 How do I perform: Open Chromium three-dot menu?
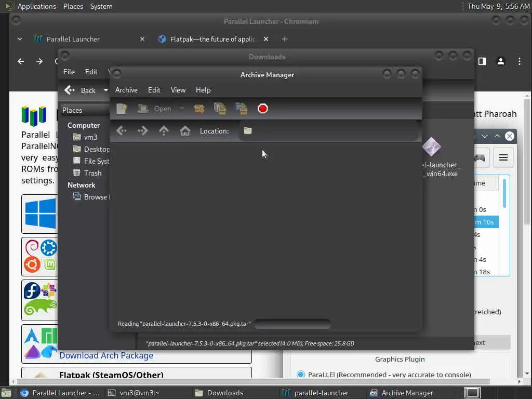tap(520, 61)
